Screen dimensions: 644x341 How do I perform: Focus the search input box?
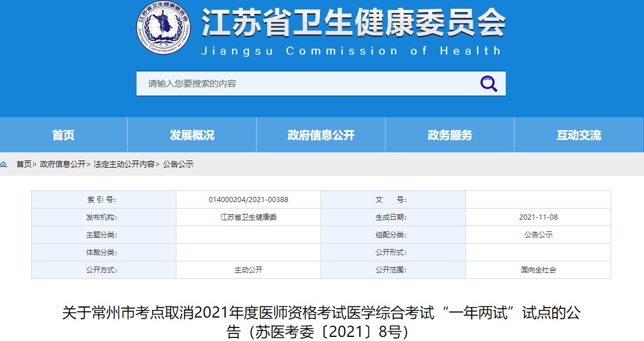click(x=305, y=84)
